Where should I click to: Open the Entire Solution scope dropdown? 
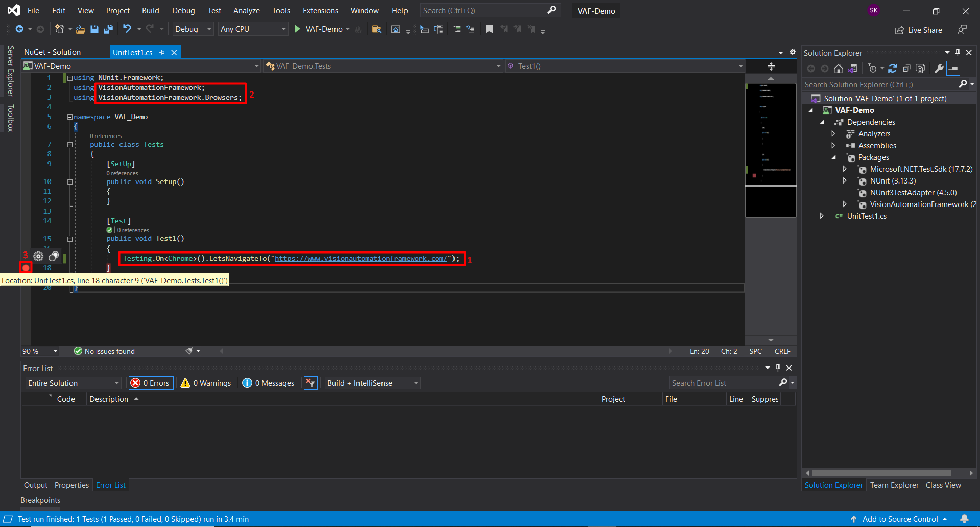[73, 383]
